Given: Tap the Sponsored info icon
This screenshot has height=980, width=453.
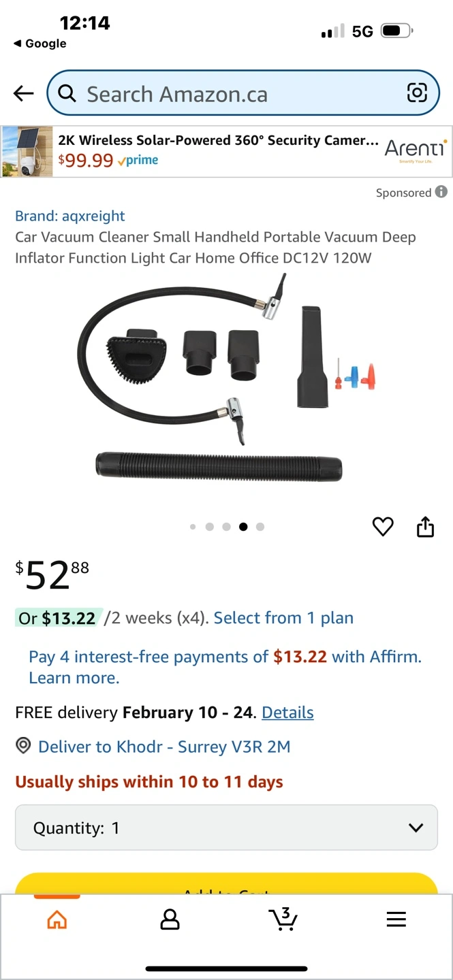Looking at the screenshot, I should [x=441, y=192].
